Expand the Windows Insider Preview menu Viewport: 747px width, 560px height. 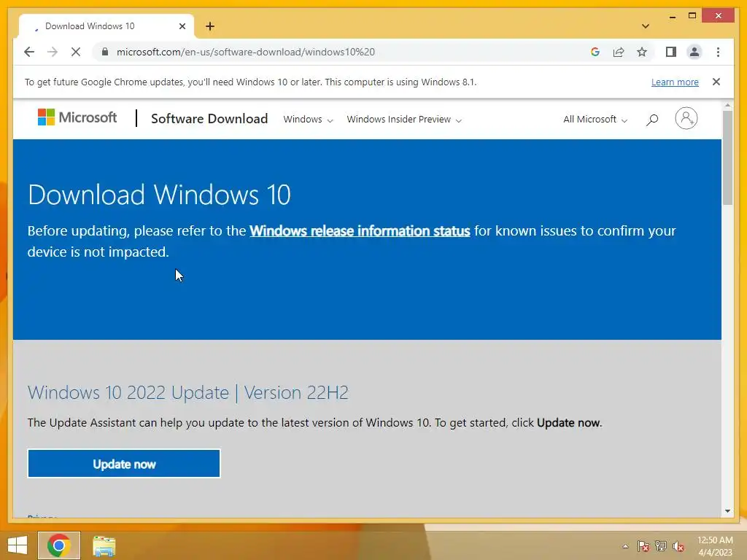pyautogui.click(x=404, y=119)
